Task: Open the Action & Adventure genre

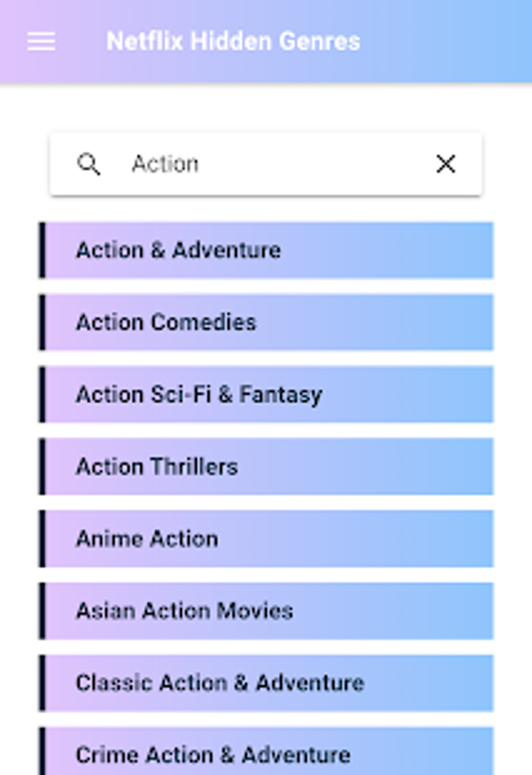Action: point(178,251)
